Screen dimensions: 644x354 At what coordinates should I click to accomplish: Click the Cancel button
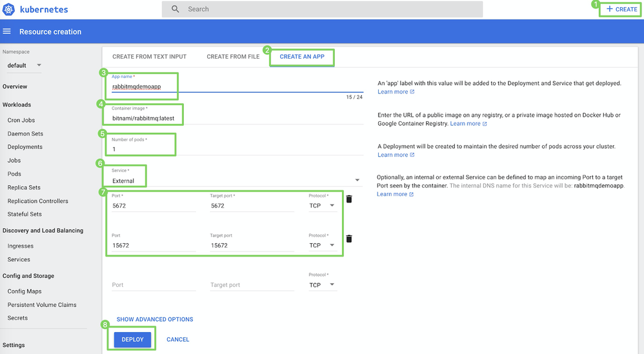coord(177,339)
